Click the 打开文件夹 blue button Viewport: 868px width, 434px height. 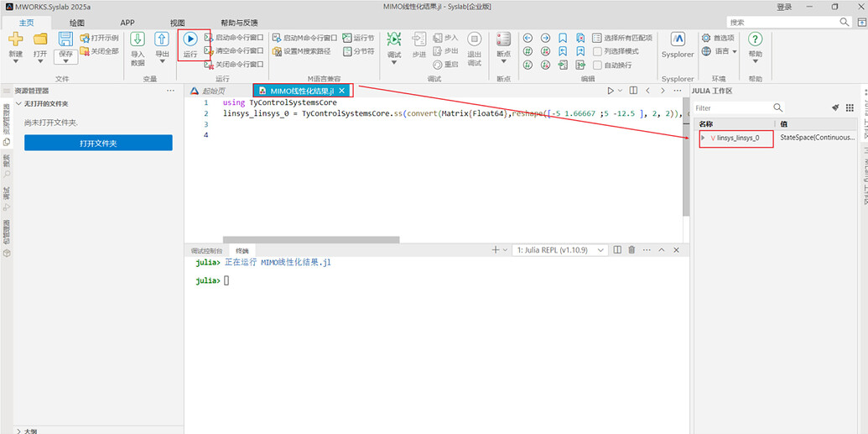click(x=98, y=143)
